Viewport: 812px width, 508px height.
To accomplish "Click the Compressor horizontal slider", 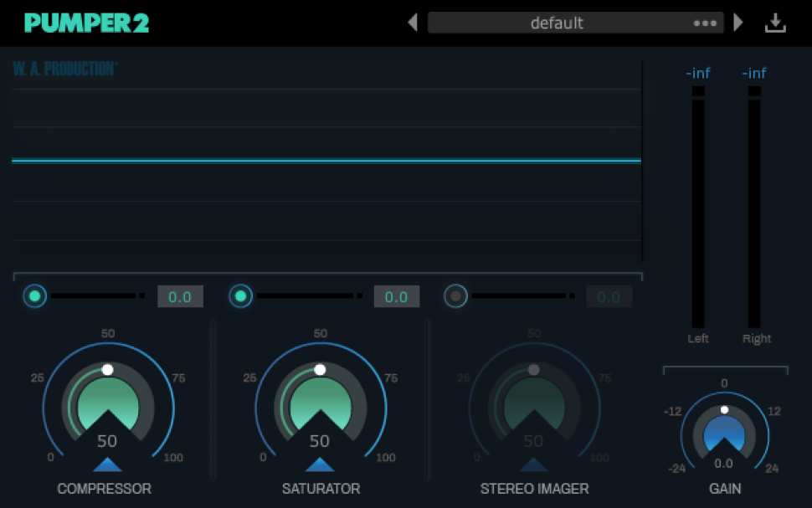I will click(x=98, y=295).
